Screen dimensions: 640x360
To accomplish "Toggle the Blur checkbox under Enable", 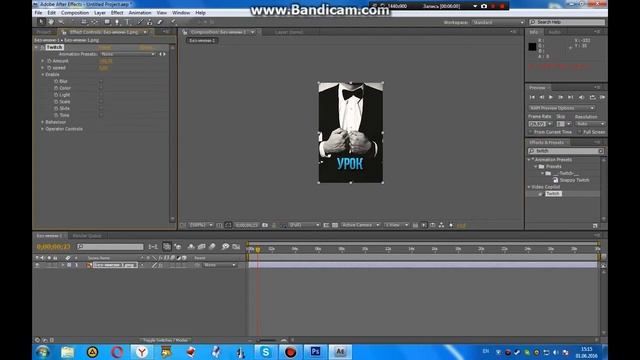I will [101, 81].
